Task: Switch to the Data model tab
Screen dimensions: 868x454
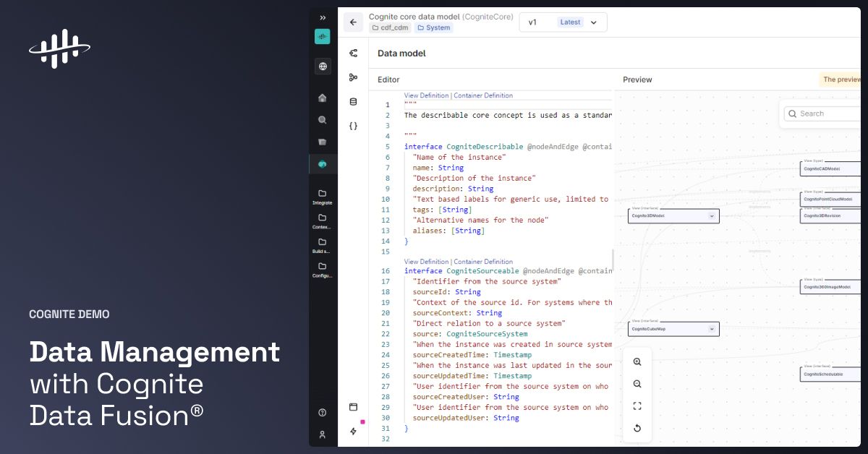Action: point(401,53)
